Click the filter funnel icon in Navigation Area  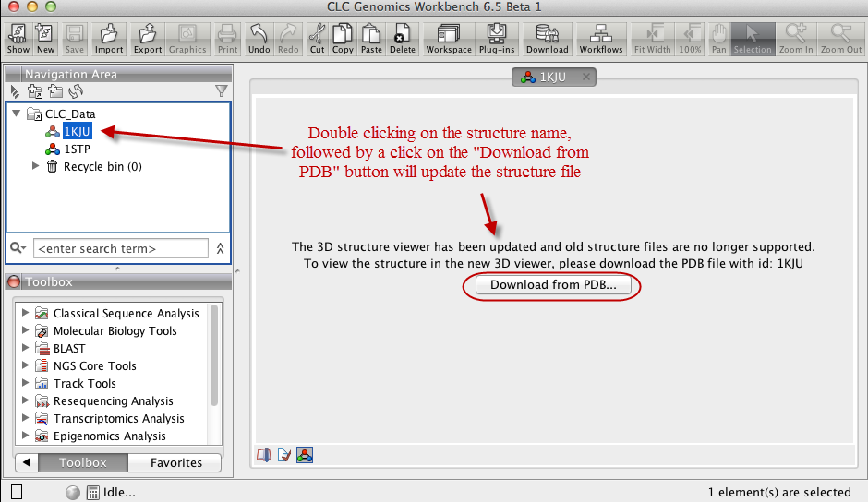coord(221,90)
